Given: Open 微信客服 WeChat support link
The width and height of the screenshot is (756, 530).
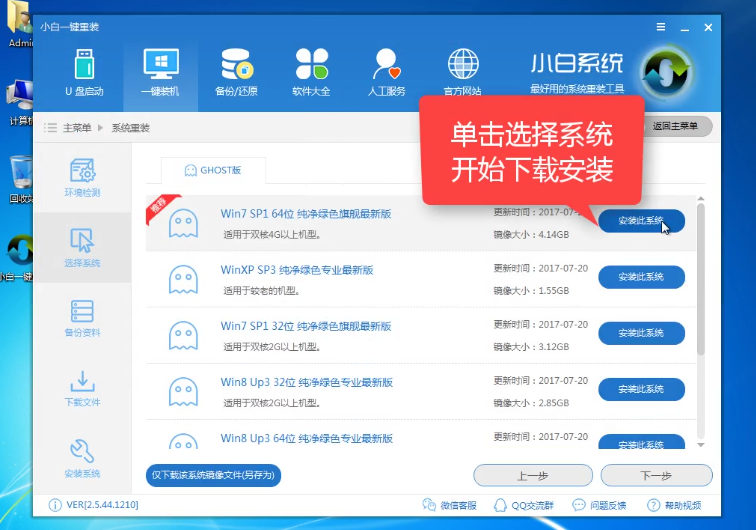Looking at the screenshot, I should click(449, 505).
